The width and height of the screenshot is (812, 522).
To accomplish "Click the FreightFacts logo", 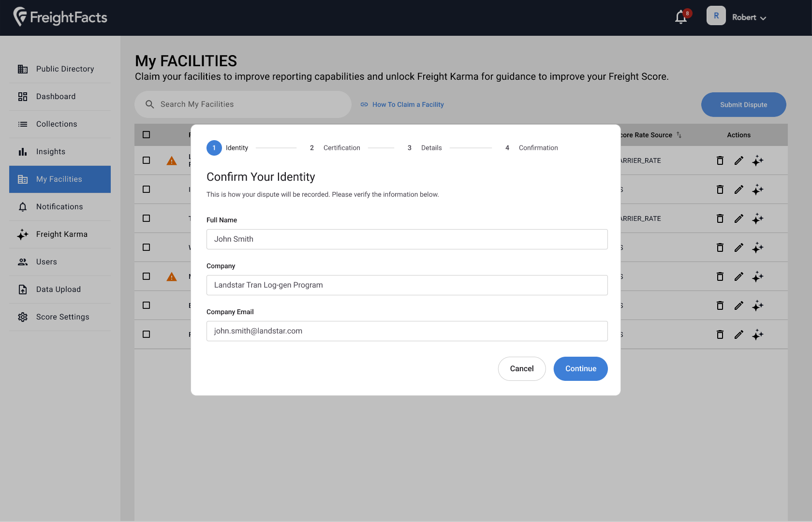I will click(60, 17).
